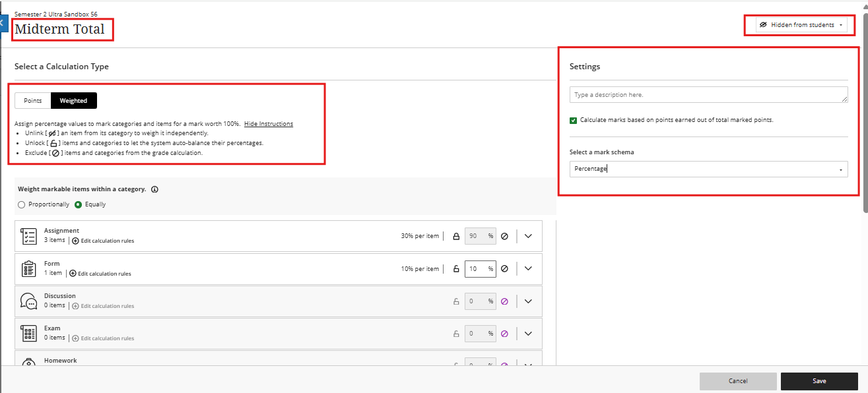Unlock the Assignment category percentage
Screen dimensions: 868x393
coord(455,235)
